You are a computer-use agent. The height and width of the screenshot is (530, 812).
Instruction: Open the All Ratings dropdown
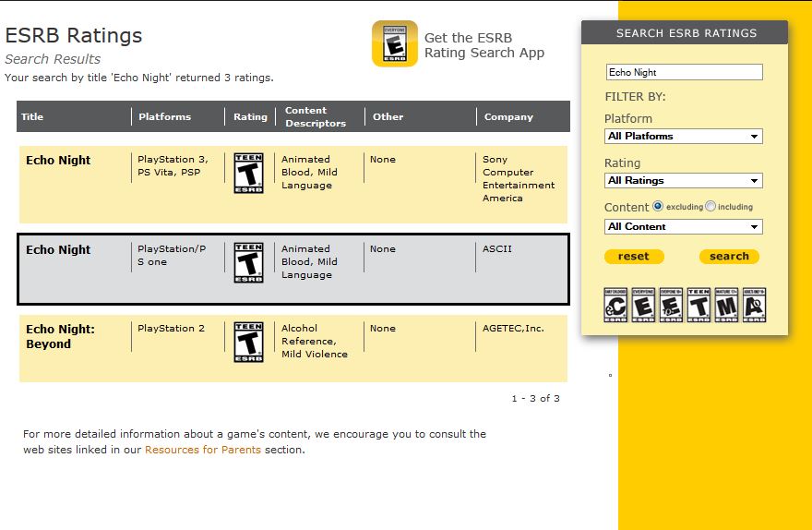click(x=683, y=181)
